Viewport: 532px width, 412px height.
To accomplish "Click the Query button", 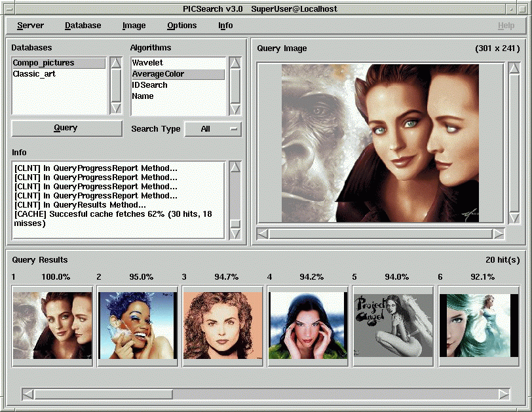I will point(67,128).
